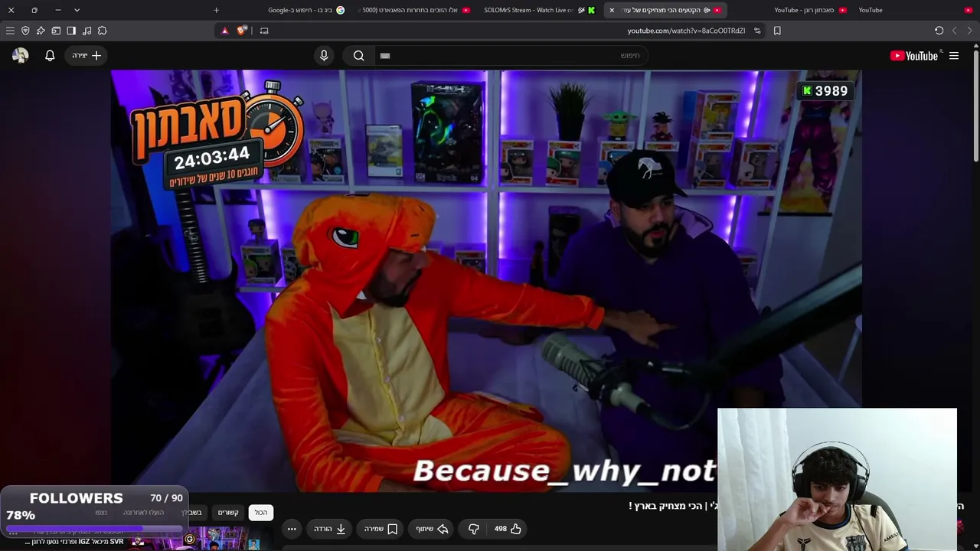Click the Brave Rewards triangle icon
Viewport: 980px width, 551px height.
click(x=224, y=31)
